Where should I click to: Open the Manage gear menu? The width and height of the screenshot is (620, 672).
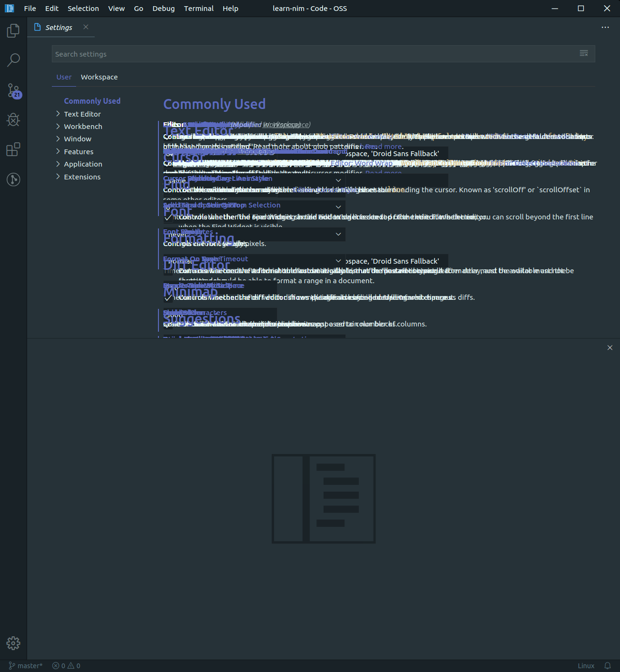pos(13,643)
